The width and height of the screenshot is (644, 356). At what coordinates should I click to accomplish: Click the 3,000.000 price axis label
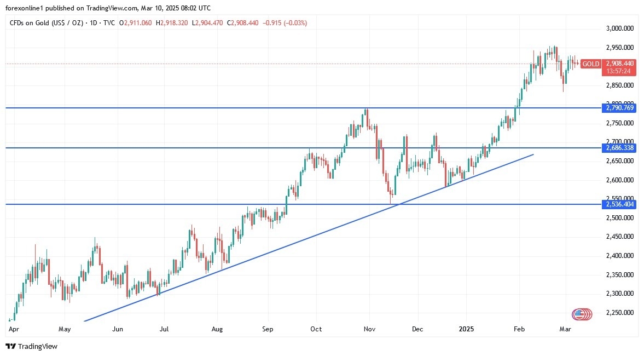click(x=620, y=28)
